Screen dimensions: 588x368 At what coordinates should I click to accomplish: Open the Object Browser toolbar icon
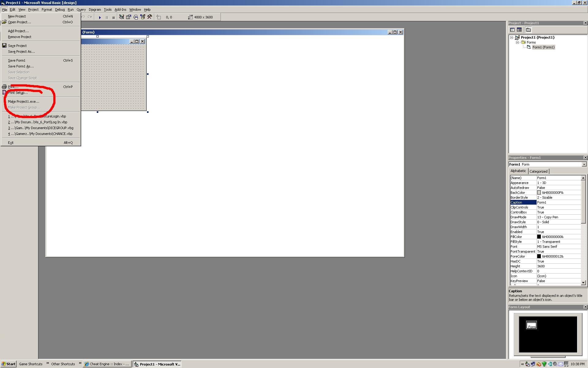click(x=143, y=17)
